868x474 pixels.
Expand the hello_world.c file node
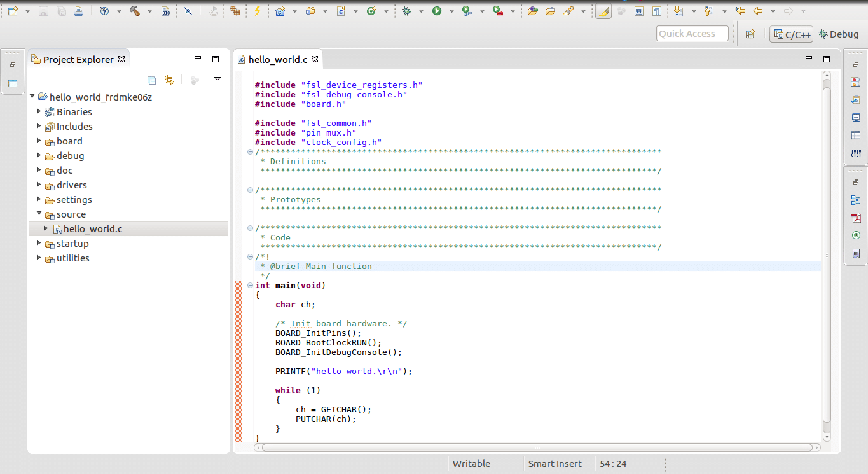46,228
